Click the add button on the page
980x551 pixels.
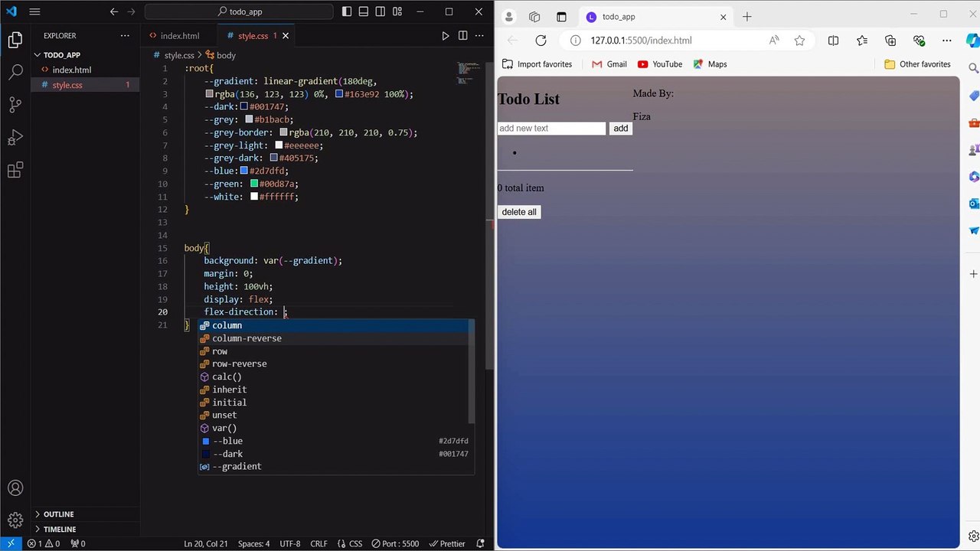click(x=621, y=129)
